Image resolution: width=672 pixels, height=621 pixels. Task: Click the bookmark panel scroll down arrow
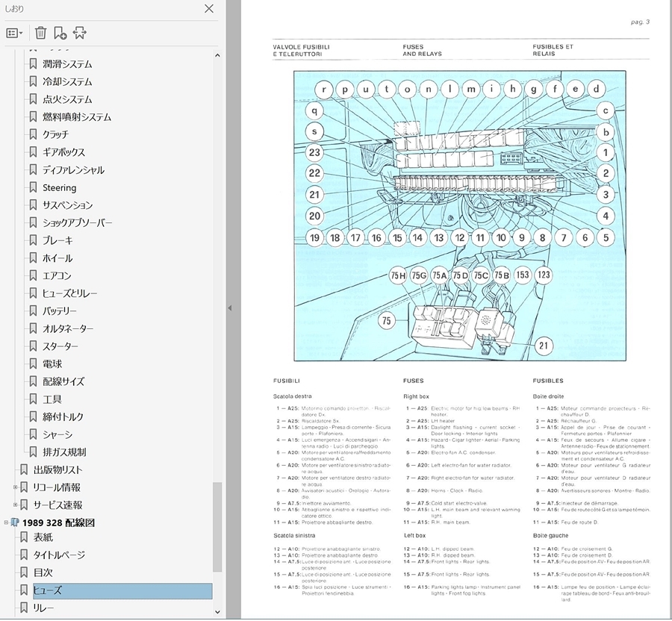click(x=217, y=611)
